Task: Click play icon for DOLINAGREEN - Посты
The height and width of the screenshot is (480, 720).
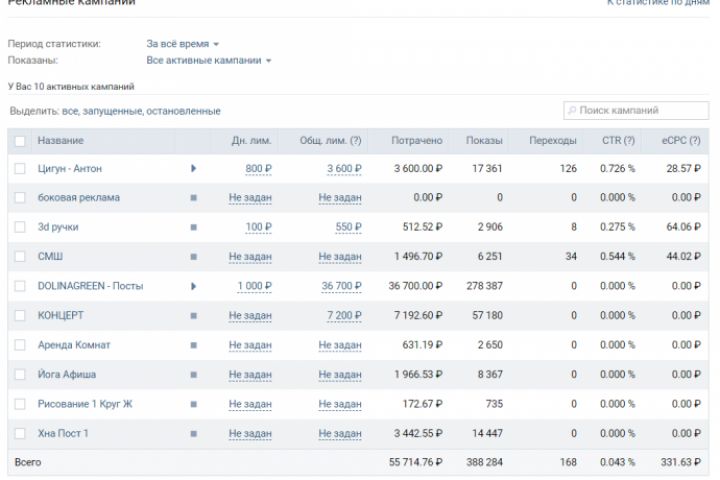Action: pyautogui.click(x=193, y=286)
